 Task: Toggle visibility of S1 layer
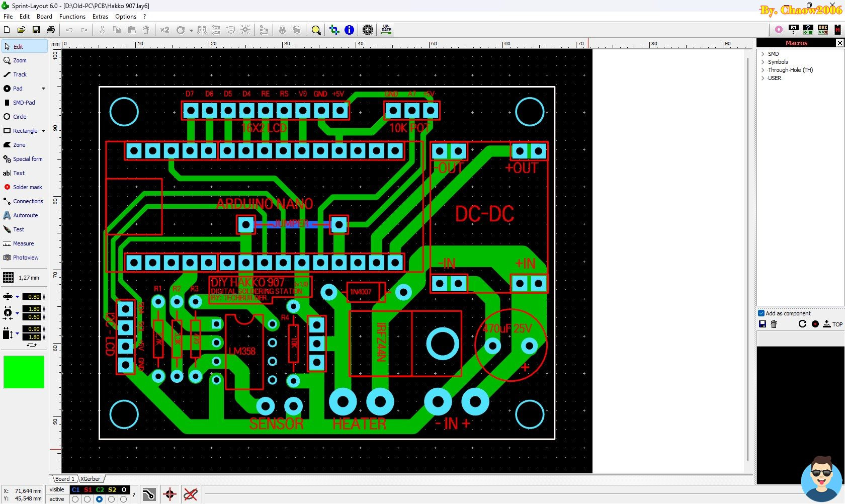[88, 490]
